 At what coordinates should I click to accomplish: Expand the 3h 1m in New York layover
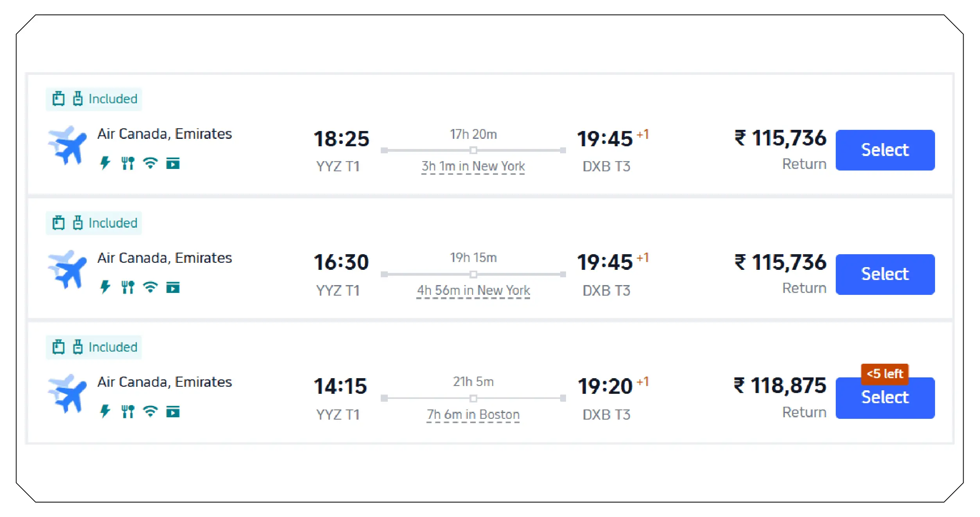[x=473, y=166]
